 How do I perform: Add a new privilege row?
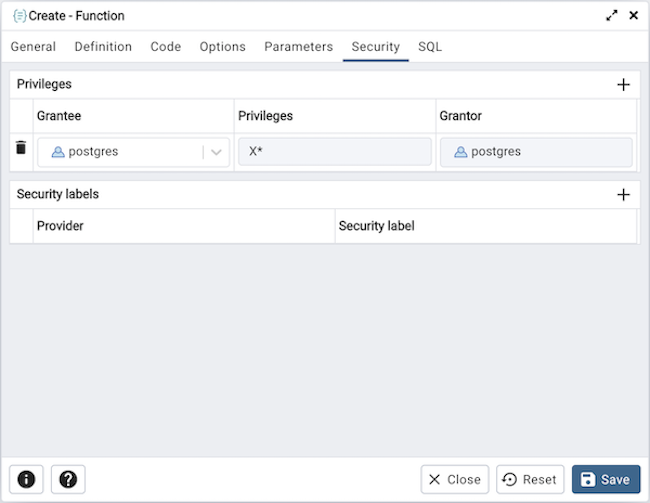623,85
